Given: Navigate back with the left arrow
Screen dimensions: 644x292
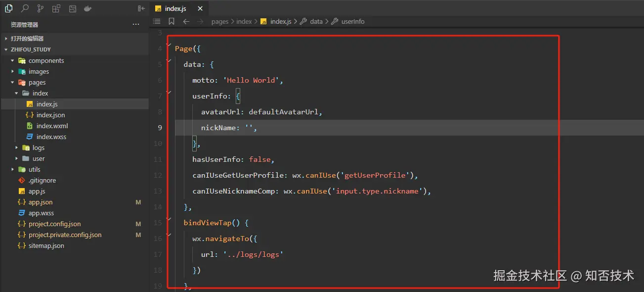Looking at the screenshot, I should click(x=186, y=21).
